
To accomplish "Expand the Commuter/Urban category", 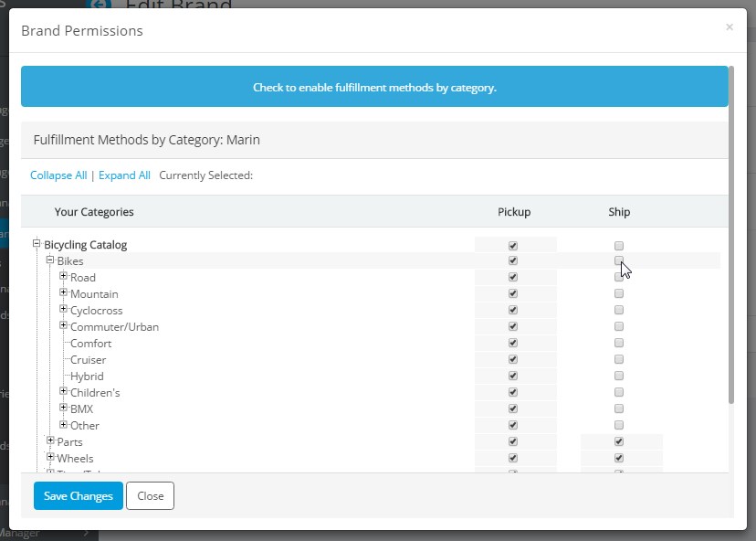I will (64, 326).
